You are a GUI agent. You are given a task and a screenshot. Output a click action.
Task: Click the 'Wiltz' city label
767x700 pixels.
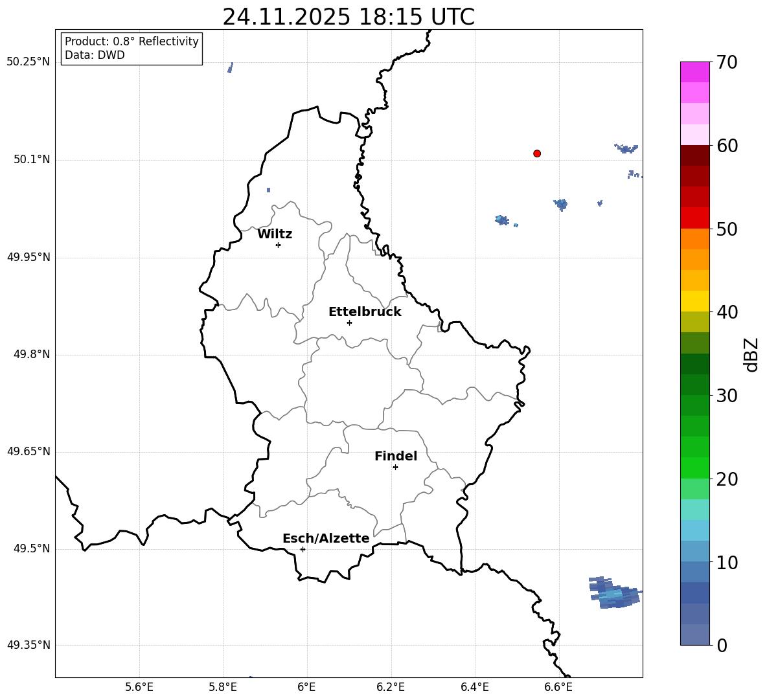click(x=275, y=234)
